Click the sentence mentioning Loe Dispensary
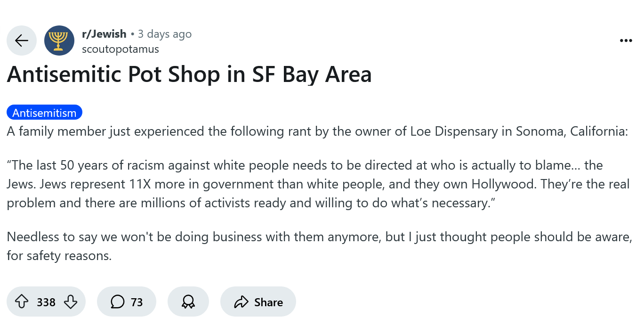The width and height of the screenshot is (644, 326). pyautogui.click(x=317, y=131)
